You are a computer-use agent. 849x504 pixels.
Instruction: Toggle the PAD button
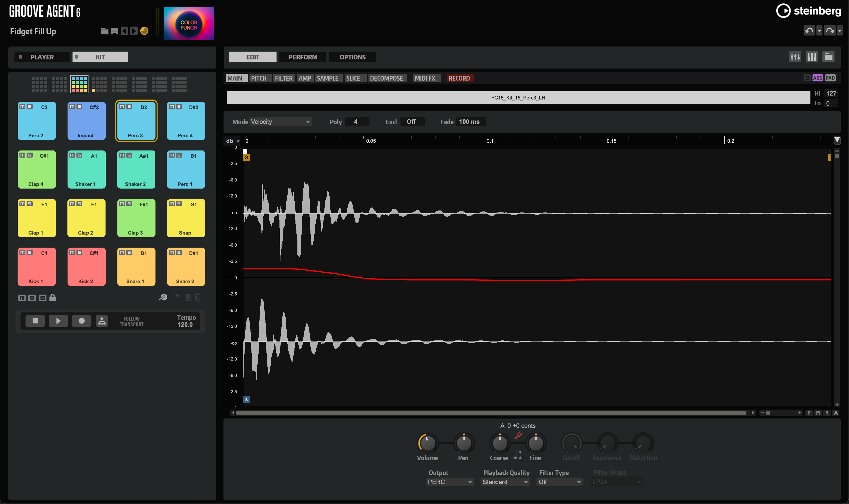coord(830,78)
